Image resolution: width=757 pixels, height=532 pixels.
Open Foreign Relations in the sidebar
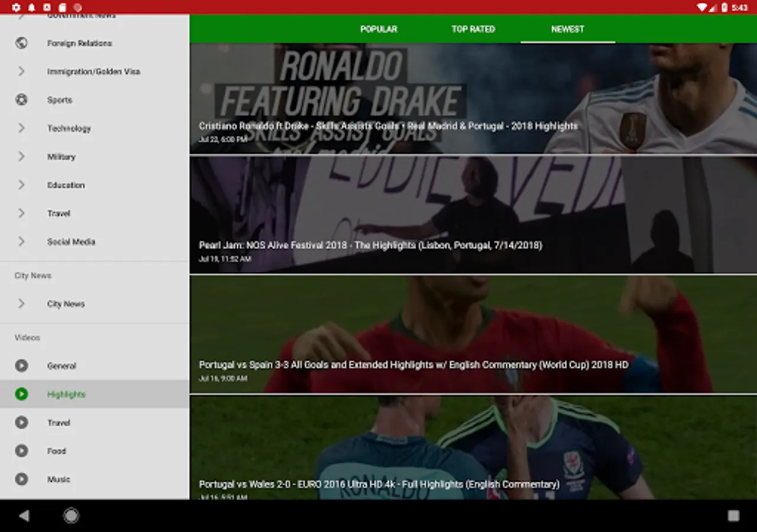tap(95, 43)
